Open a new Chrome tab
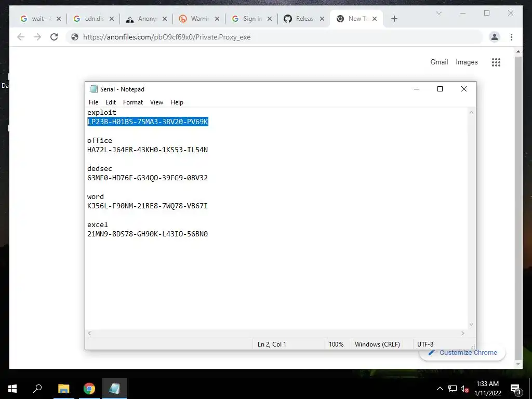The image size is (532, 399). point(394,19)
